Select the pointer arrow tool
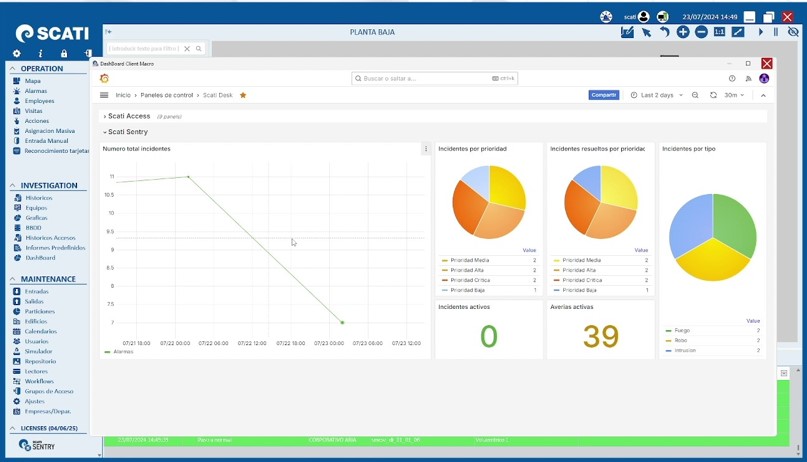 (646, 32)
